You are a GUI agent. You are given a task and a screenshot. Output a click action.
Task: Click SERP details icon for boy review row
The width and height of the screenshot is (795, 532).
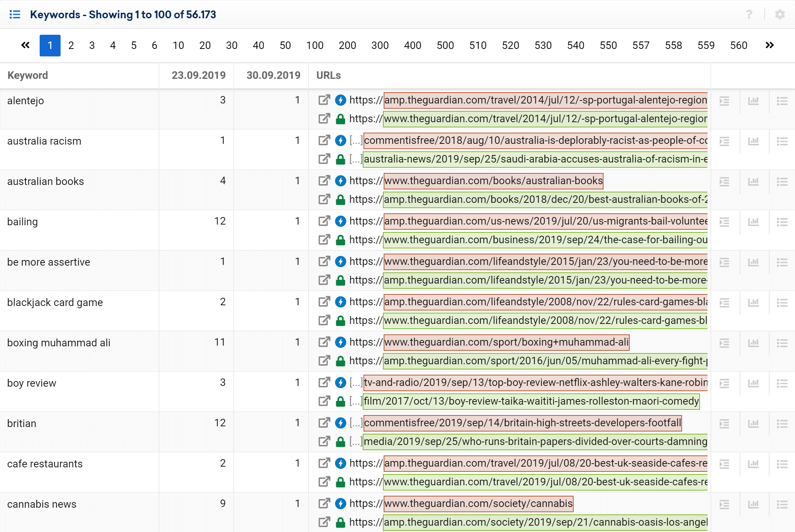pos(724,383)
